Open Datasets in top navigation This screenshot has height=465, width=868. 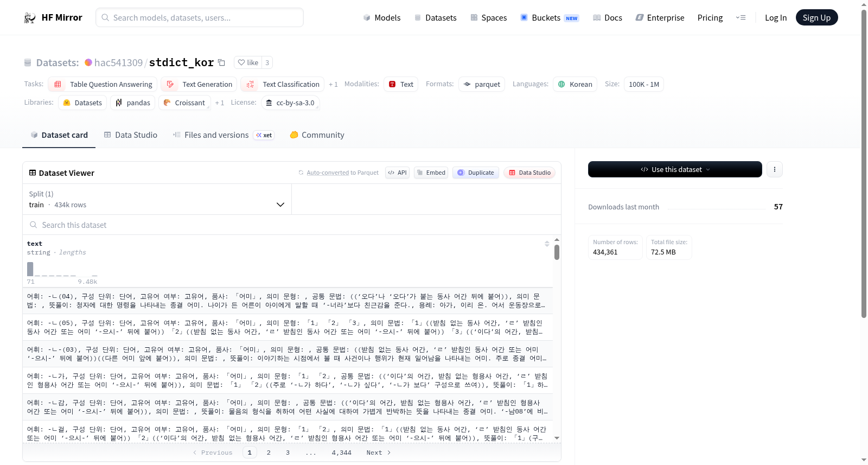[435, 17]
